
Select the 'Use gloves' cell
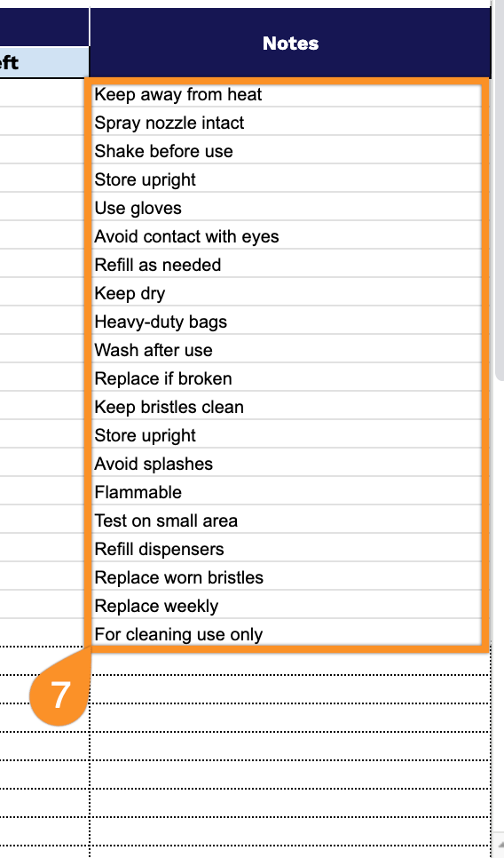tap(286, 208)
